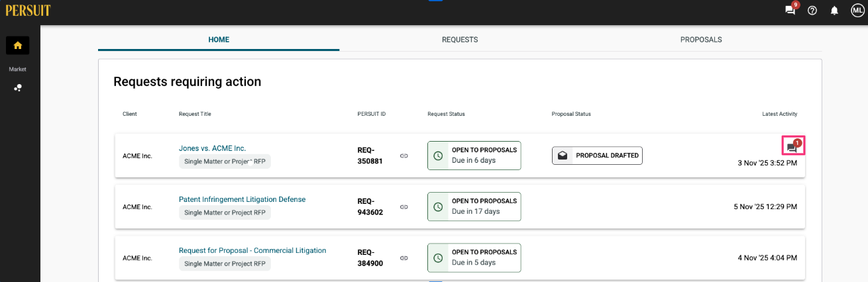This screenshot has width=868, height=282.
Task: Click Requests requiring action heading
Action: [x=188, y=81]
